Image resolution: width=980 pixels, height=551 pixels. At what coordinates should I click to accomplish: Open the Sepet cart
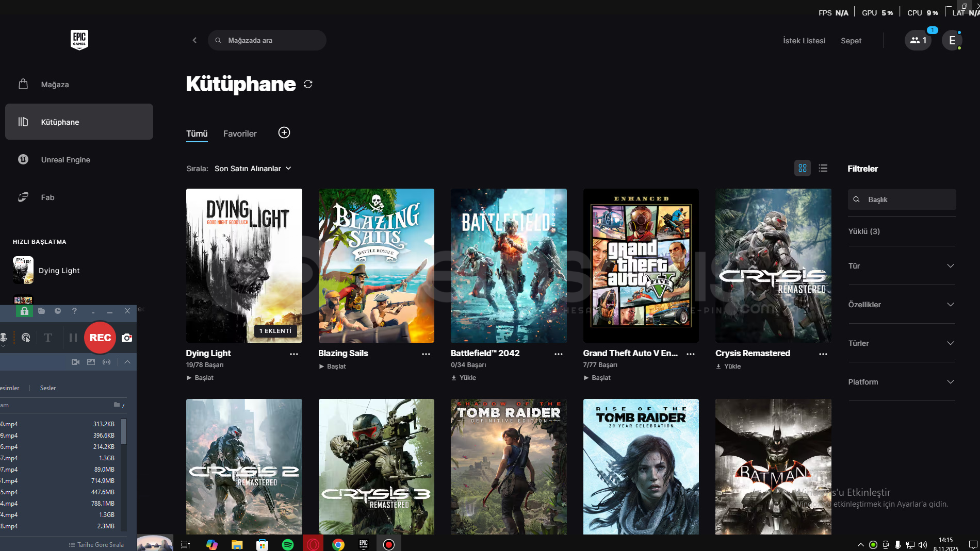click(851, 41)
